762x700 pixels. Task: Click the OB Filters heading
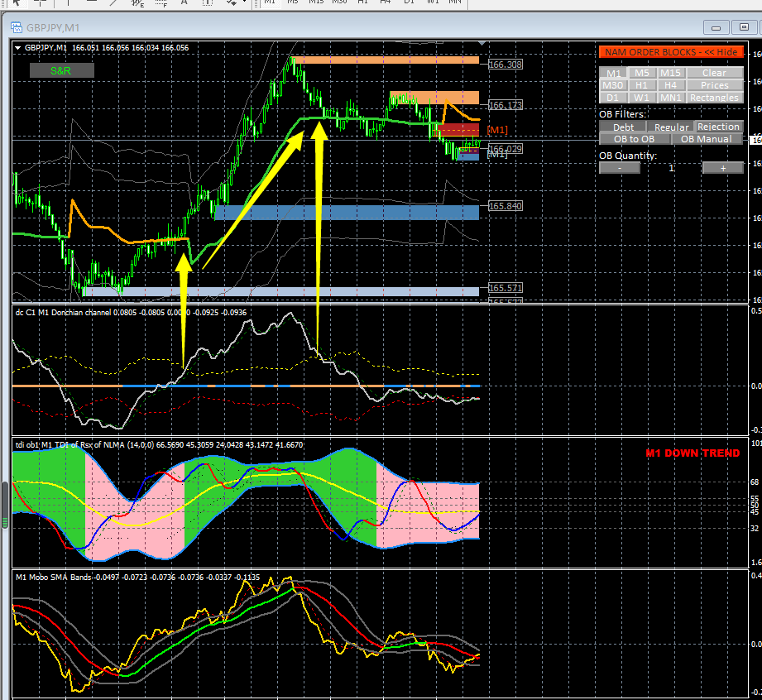[x=622, y=114]
